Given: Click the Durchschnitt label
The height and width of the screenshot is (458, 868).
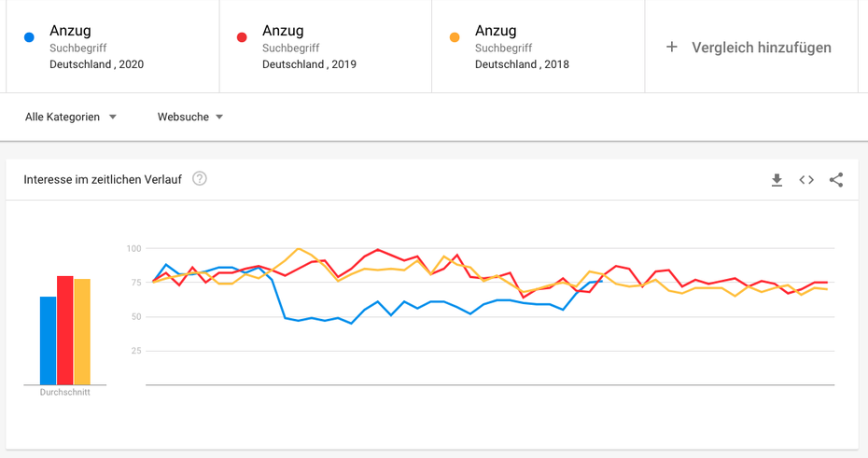Looking at the screenshot, I should (x=64, y=392).
